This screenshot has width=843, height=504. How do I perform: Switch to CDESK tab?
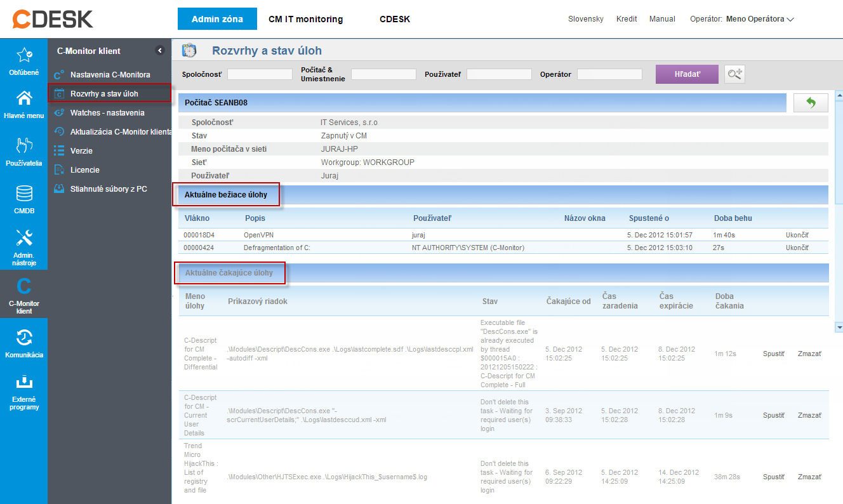(x=395, y=19)
